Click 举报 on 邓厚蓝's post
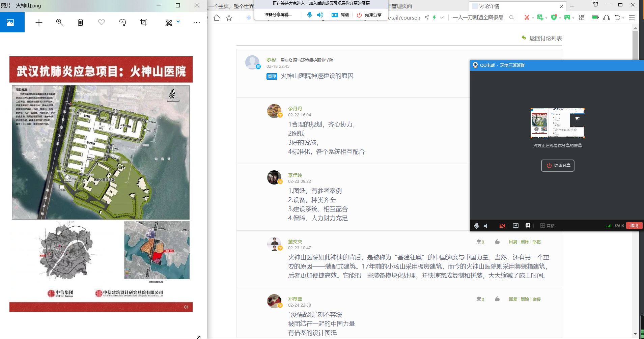This screenshot has width=644, height=339. click(537, 299)
